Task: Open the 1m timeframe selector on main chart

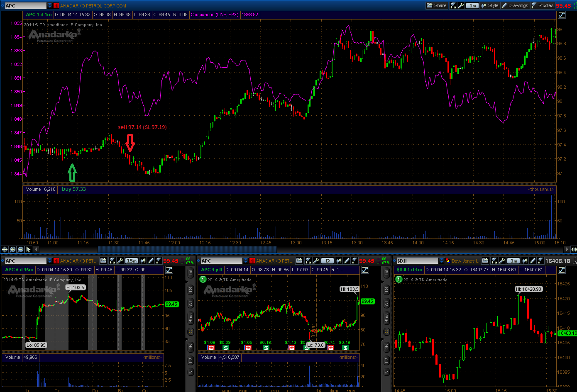Action: point(472,5)
